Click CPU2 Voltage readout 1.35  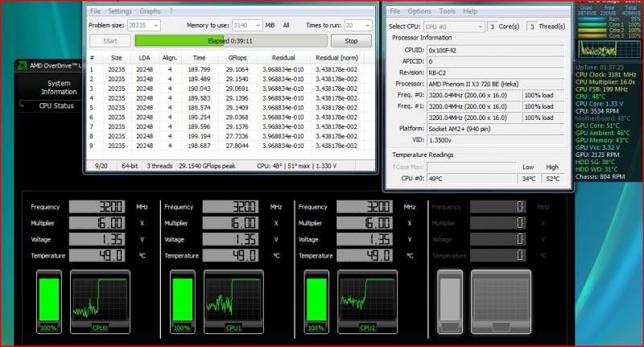365,239
